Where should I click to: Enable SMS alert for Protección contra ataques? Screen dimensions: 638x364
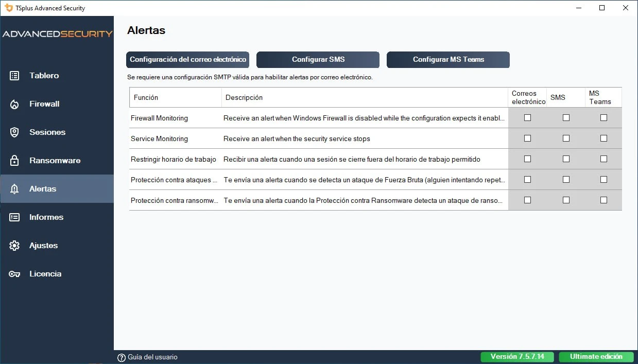(x=566, y=180)
